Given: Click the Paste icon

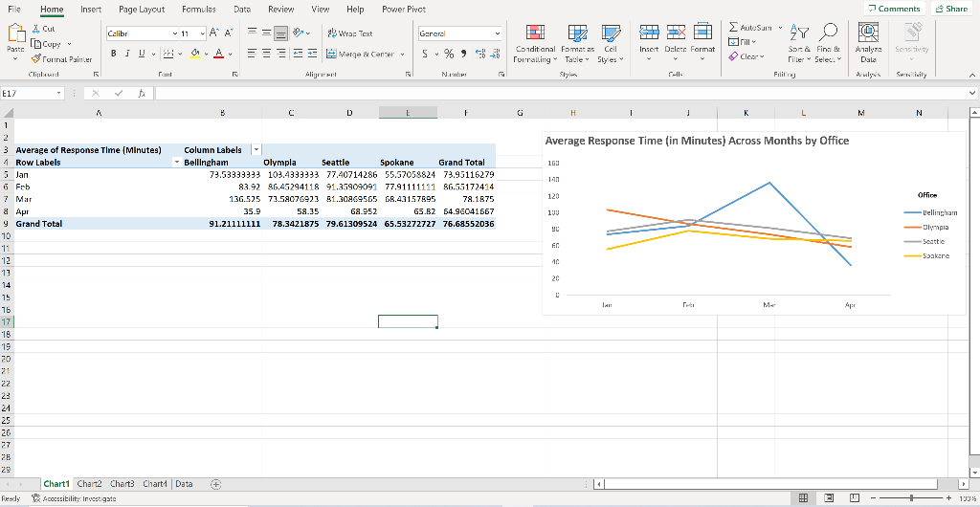Looking at the screenshot, I should (x=15, y=34).
